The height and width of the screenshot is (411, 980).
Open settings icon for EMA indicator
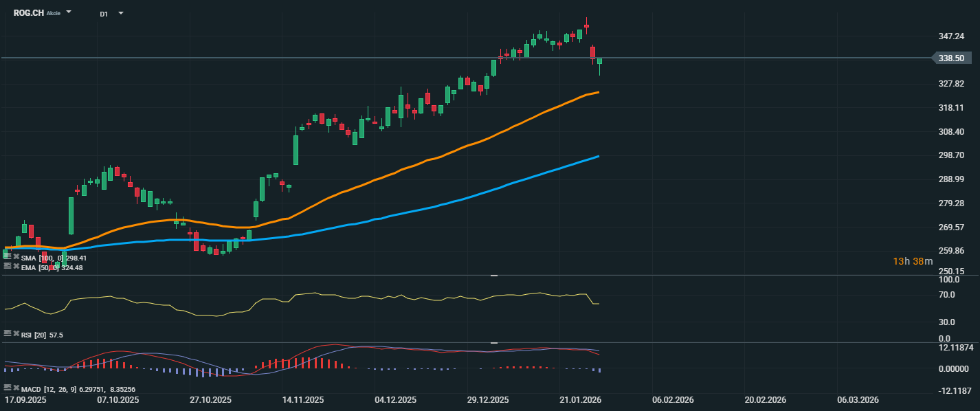8,267
